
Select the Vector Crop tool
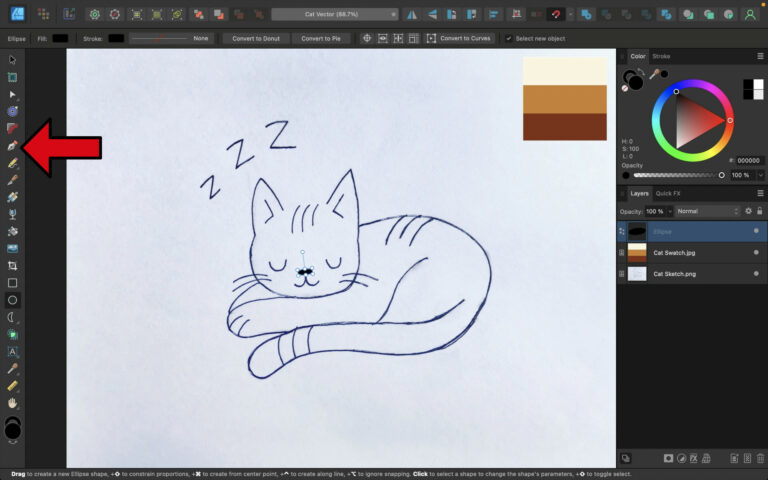[12, 265]
